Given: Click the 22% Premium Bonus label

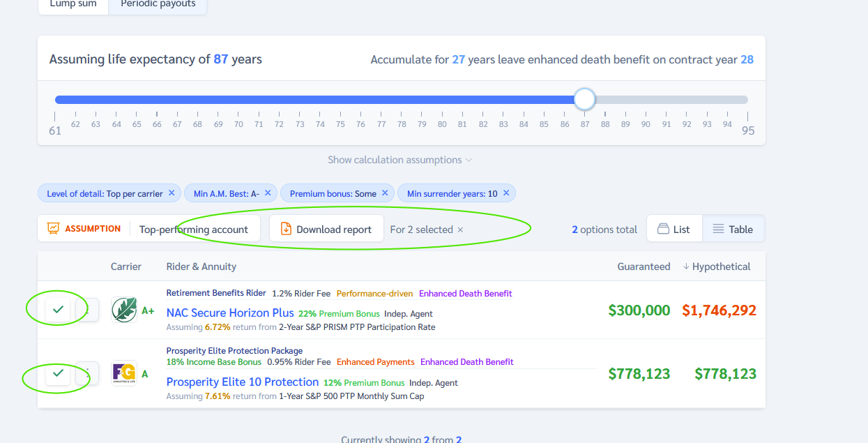Looking at the screenshot, I should (x=339, y=314).
